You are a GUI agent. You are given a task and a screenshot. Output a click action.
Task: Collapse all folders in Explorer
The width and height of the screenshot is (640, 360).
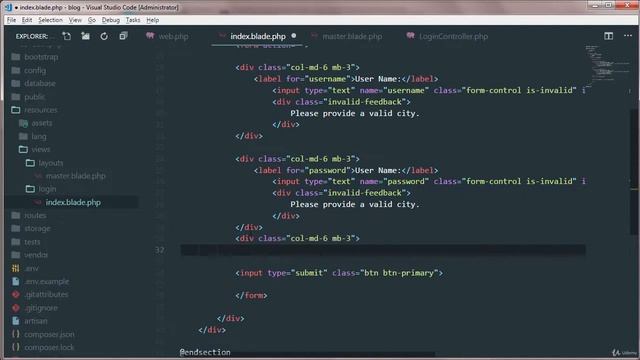[x=123, y=36]
